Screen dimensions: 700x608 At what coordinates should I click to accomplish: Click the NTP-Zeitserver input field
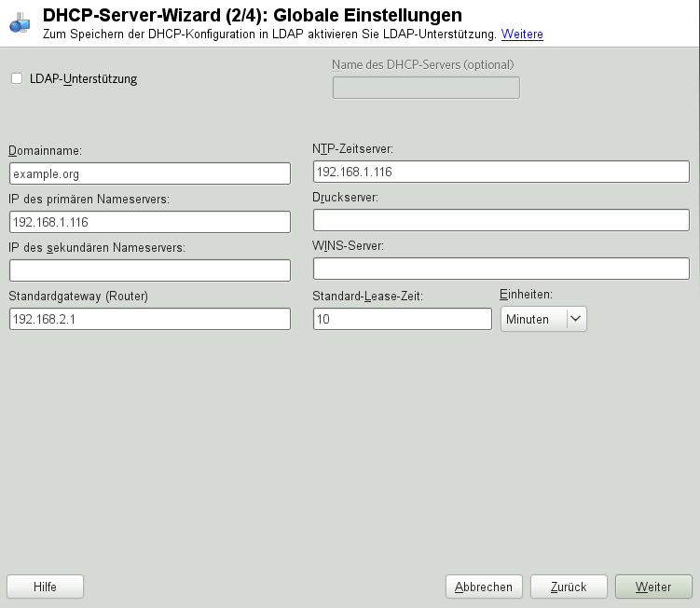tap(501, 172)
